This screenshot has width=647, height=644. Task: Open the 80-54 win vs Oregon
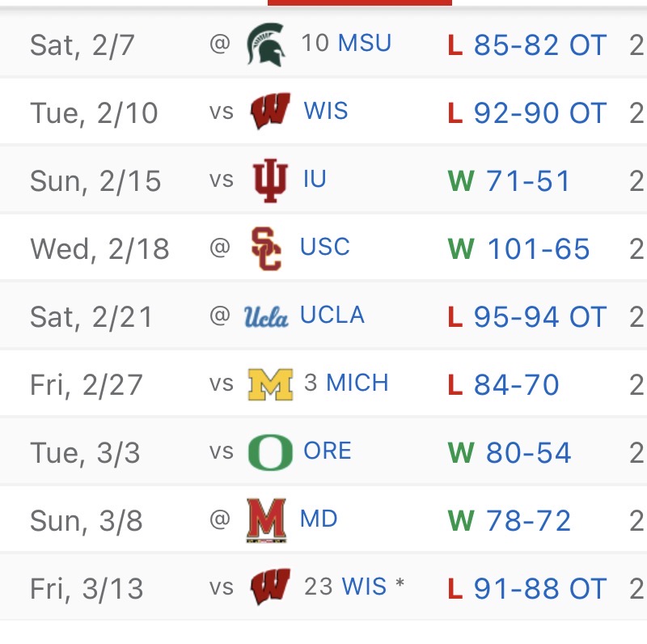[x=529, y=452]
